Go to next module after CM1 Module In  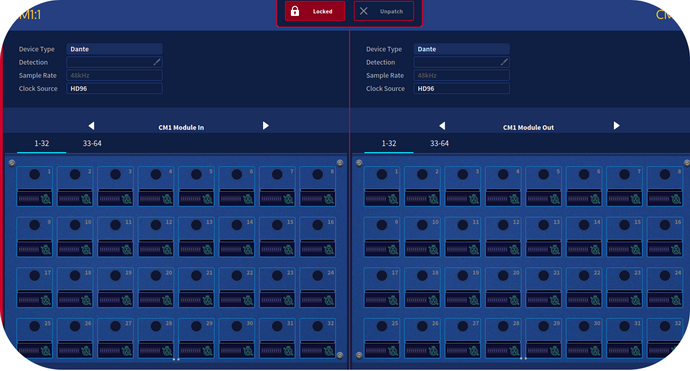265,126
